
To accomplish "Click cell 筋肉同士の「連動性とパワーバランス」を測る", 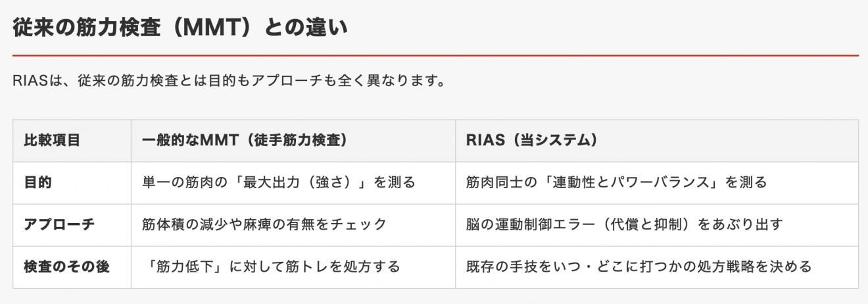I will pos(616,182).
